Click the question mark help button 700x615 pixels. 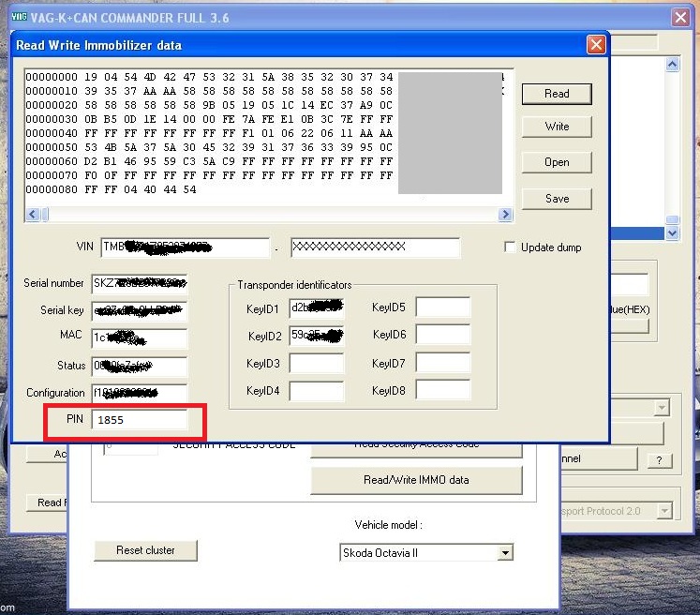tap(660, 459)
